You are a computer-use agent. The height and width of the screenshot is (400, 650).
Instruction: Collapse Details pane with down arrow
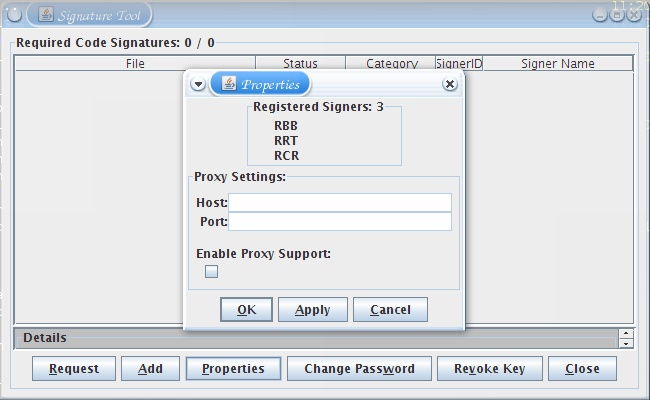[626, 344]
